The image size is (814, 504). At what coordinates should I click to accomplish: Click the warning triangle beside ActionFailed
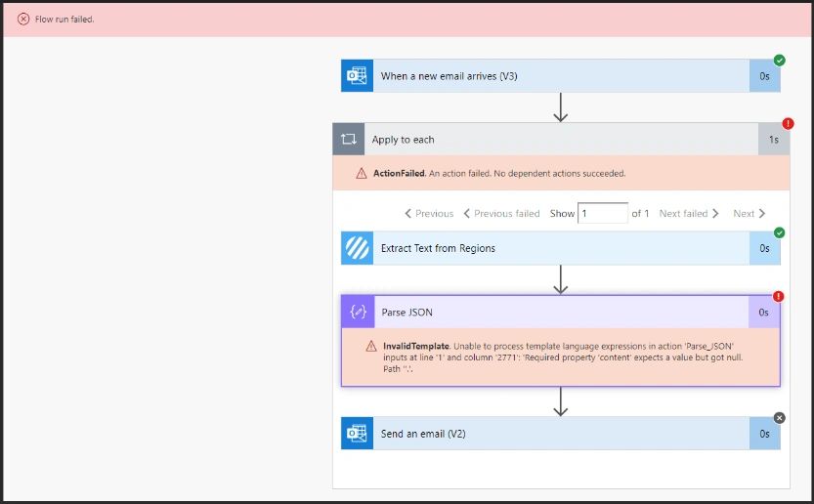pyautogui.click(x=362, y=174)
